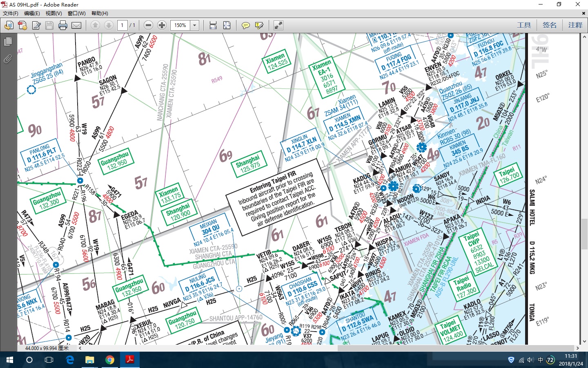
Task: Zoom out with the minus button
Action: click(x=149, y=25)
